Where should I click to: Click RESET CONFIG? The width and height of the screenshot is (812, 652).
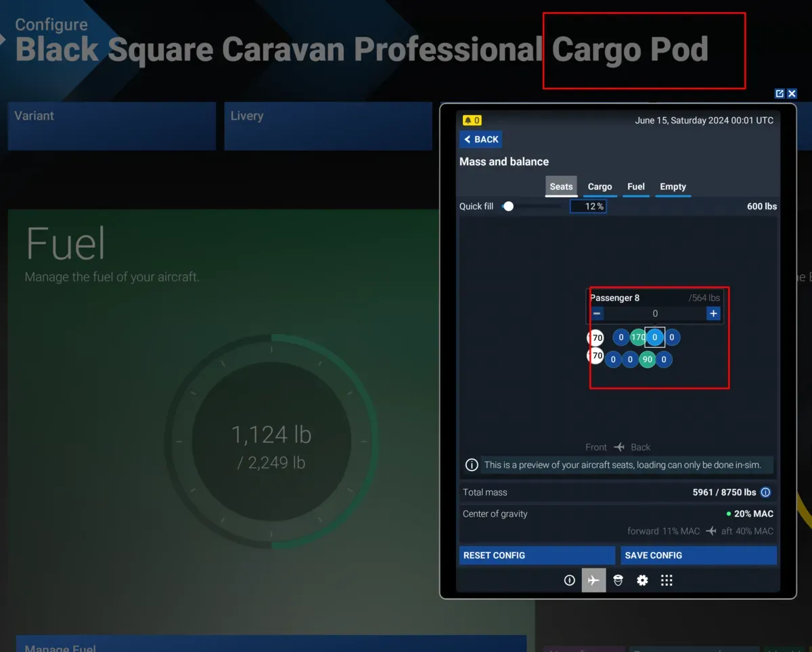point(537,555)
